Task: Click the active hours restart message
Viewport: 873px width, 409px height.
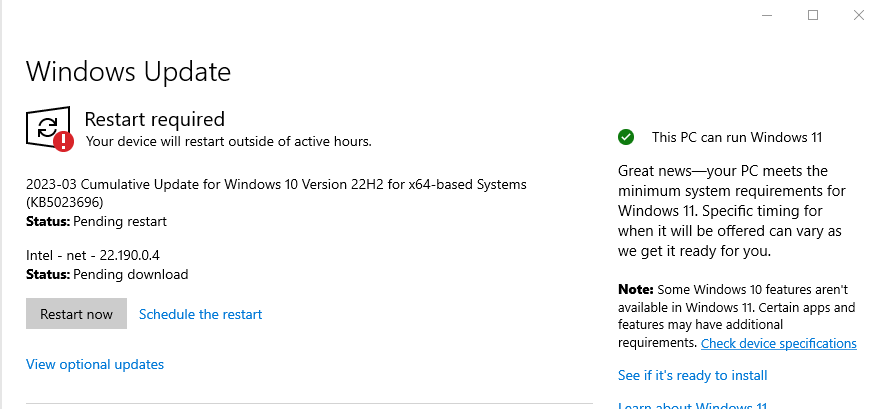Action: click(228, 141)
